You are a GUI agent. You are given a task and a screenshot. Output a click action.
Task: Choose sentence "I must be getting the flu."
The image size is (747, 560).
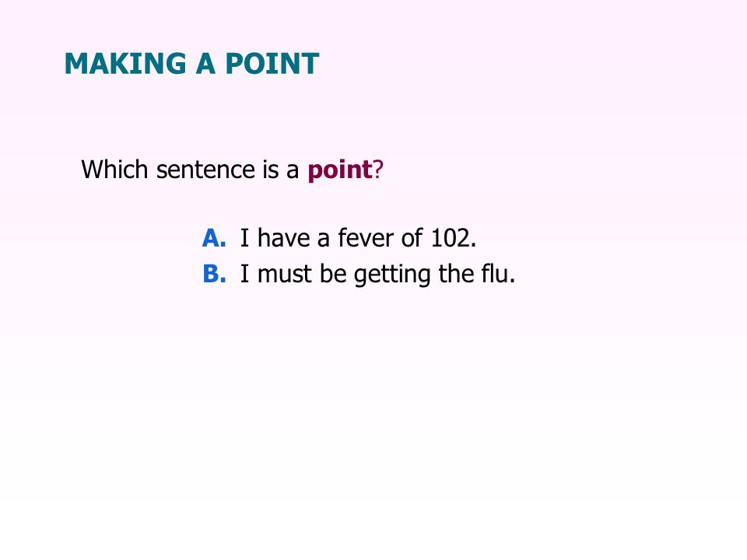tap(378, 275)
